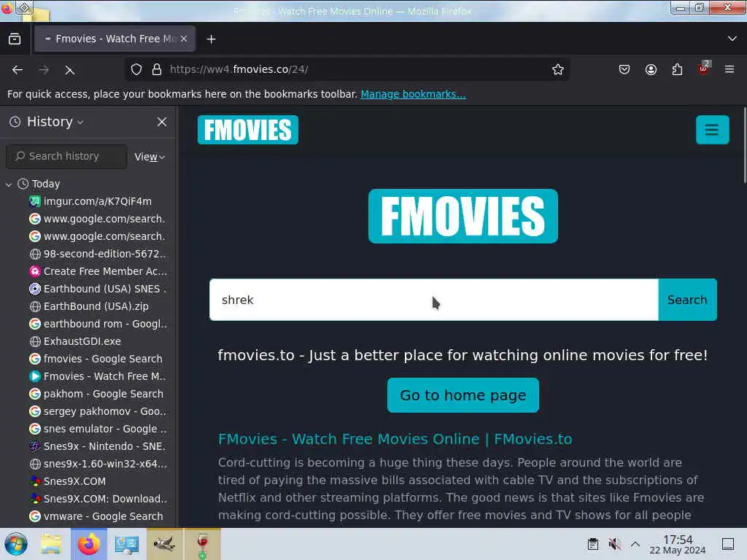The height and width of the screenshot is (560, 747).
Task: Collapse the Today history group
Action: 9,184
